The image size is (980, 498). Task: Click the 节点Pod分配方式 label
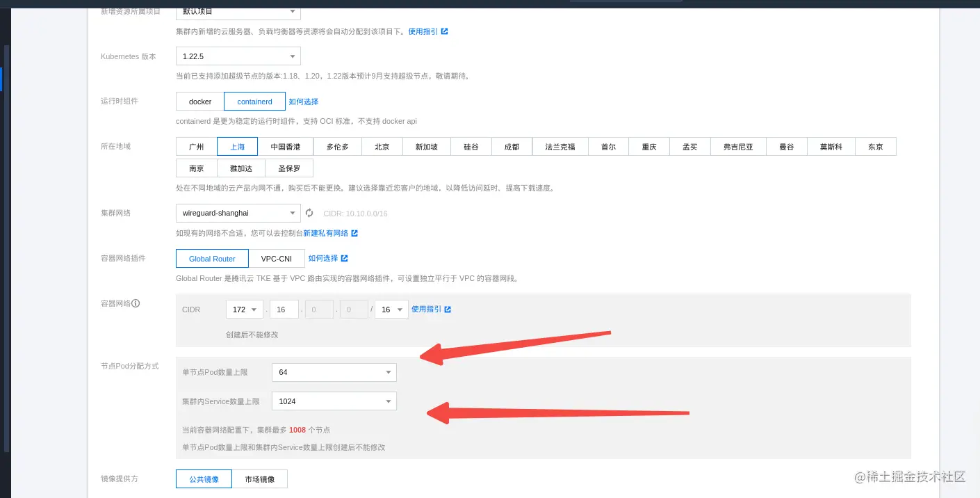click(x=130, y=366)
